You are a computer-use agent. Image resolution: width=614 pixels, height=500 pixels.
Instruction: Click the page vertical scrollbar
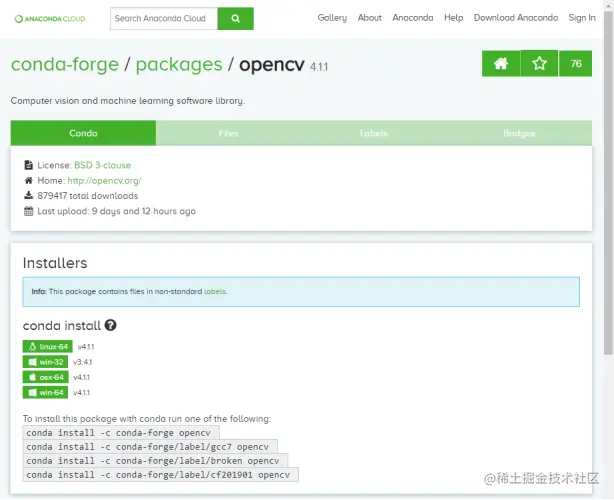point(608,183)
